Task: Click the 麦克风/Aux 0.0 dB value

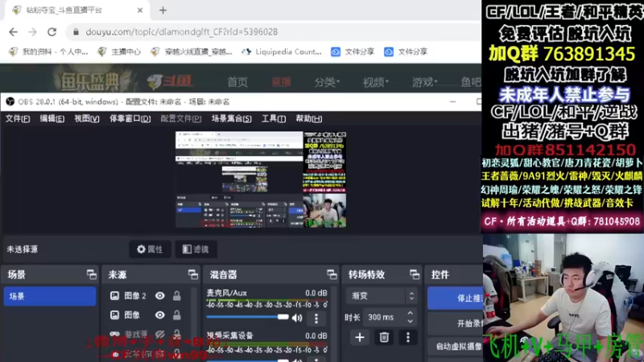Action: 316,293
